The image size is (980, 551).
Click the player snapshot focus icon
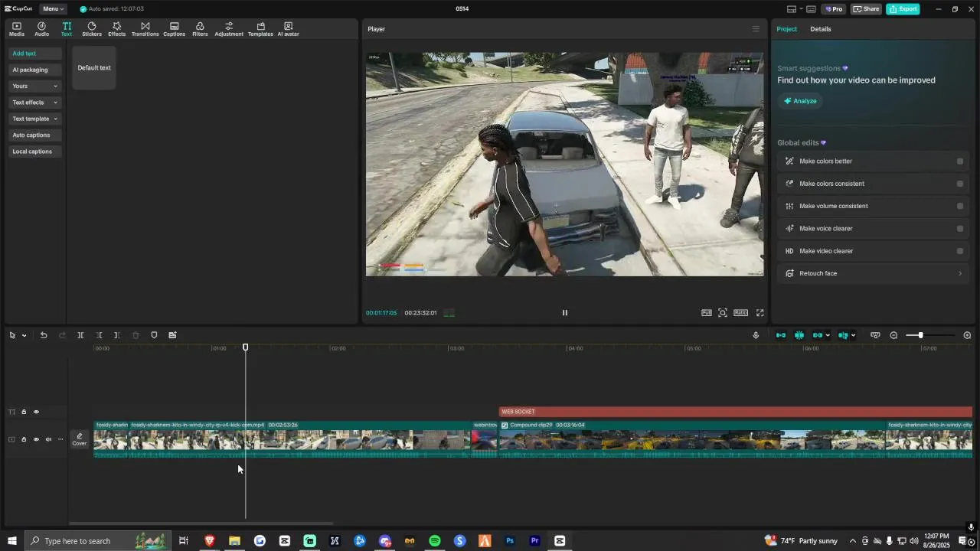click(x=723, y=313)
